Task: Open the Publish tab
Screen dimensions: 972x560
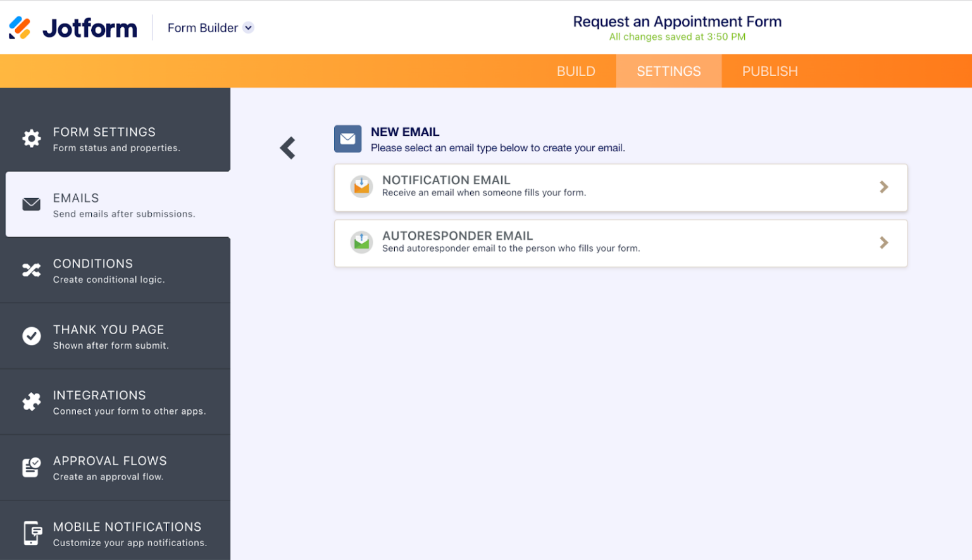Action: pos(770,71)
